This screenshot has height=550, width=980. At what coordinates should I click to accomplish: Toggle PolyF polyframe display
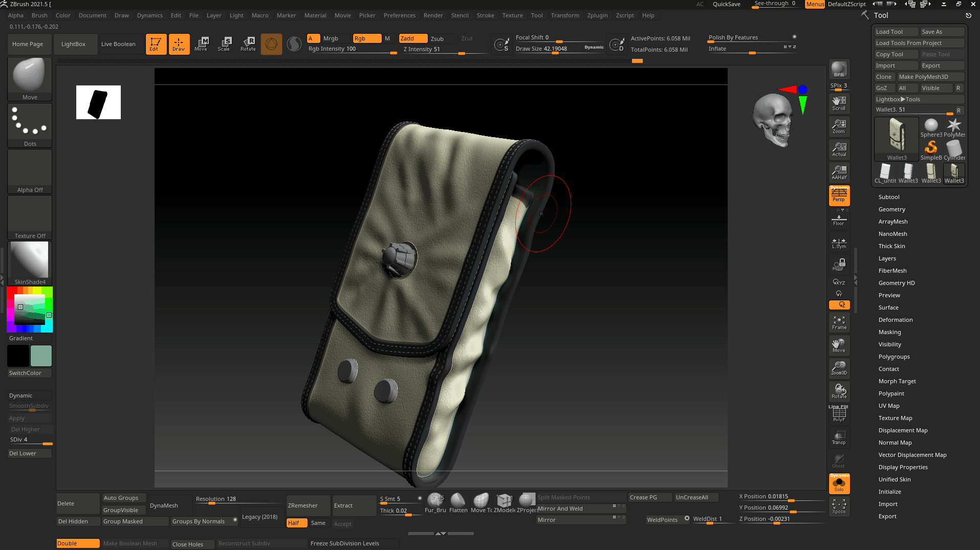[x=839, y=414]
